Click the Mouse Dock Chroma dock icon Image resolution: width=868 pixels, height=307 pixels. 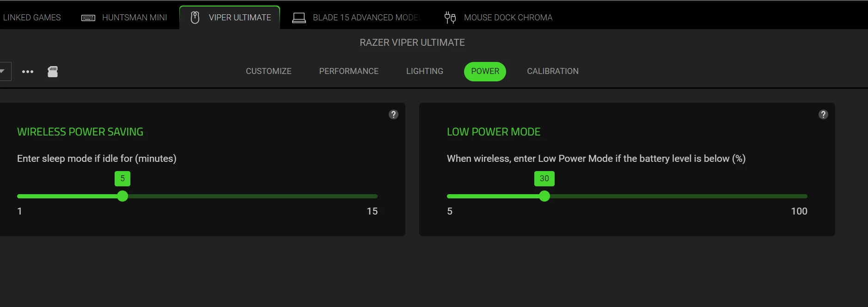click(450, 18)
